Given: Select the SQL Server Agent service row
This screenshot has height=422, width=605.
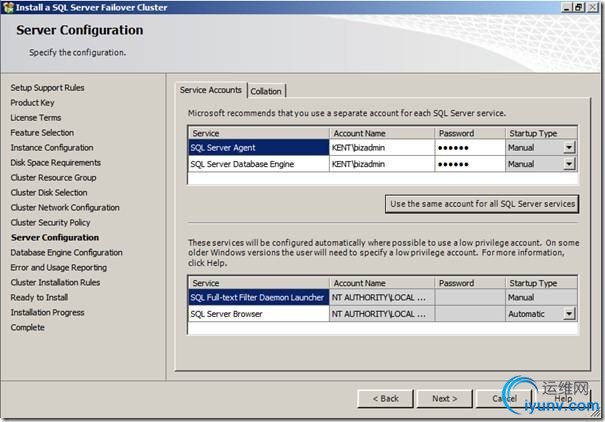Looking at the screenshot, I should pyautogui.click(x=259, y=147).
